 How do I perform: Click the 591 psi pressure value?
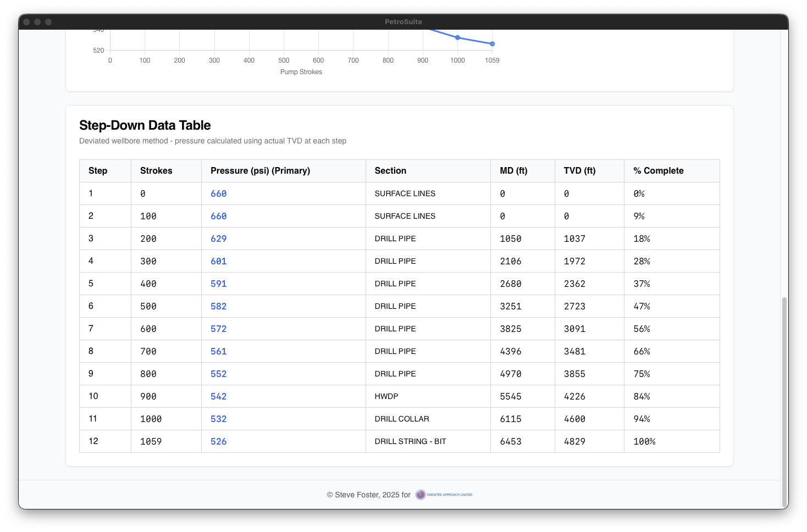pos(218,284)
